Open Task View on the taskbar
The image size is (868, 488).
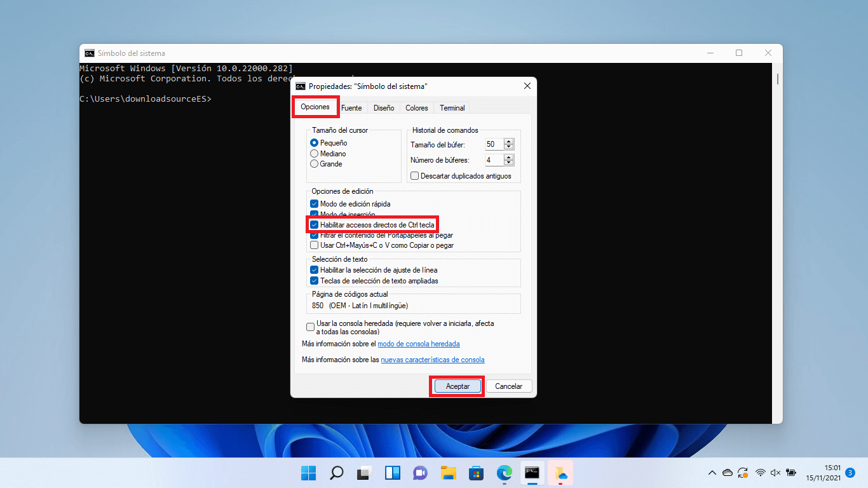(x=364, y=473)
